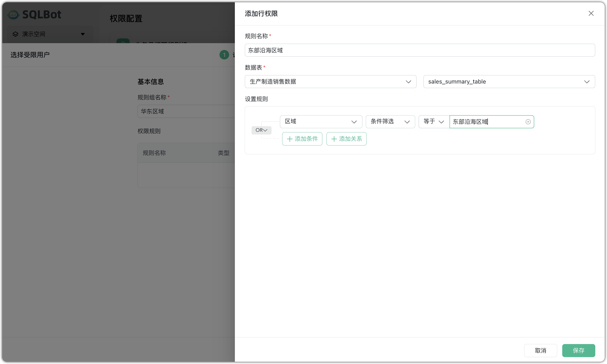Cancel the dialog with 取消 button
Screen dimensions: 607x364
(540, 350)
